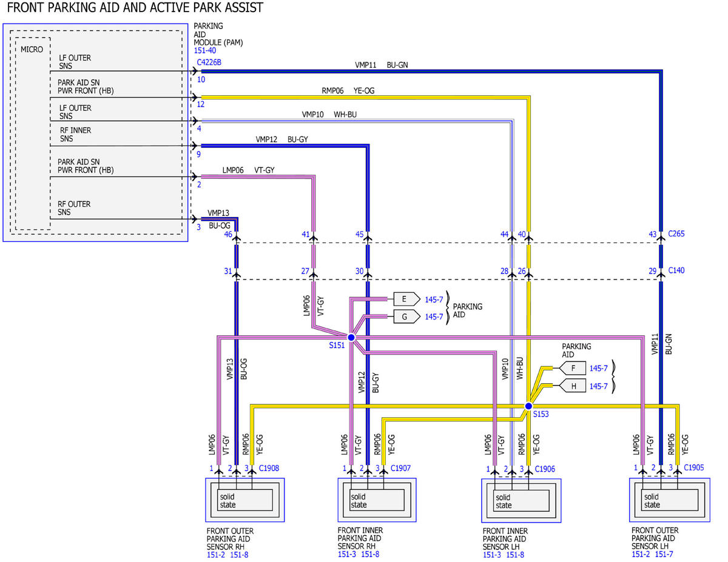The height and width of the screenshot is (562, 728).
Task: Select horizontal wire label VMP11 BU-GN
Action: tap(382, 64)
